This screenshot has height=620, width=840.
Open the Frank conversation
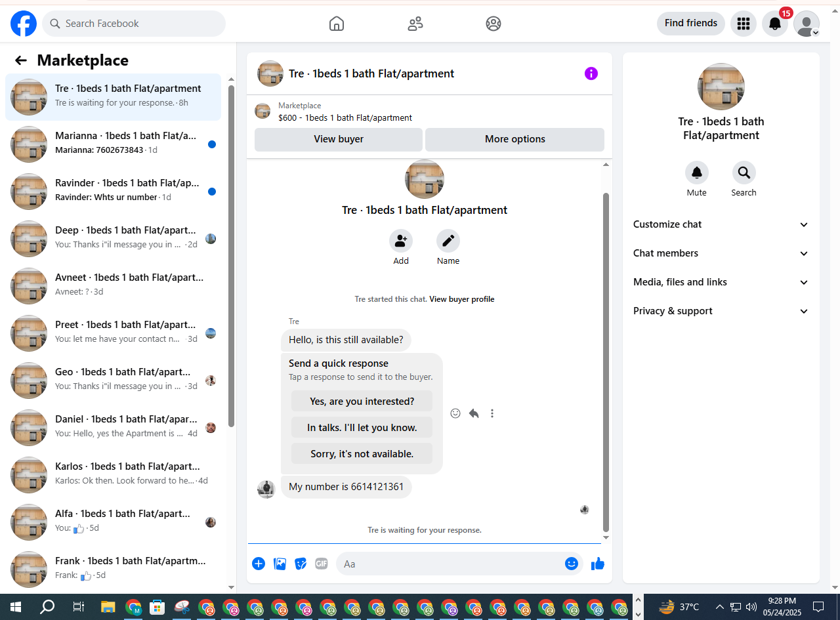[x=114, y=569]
